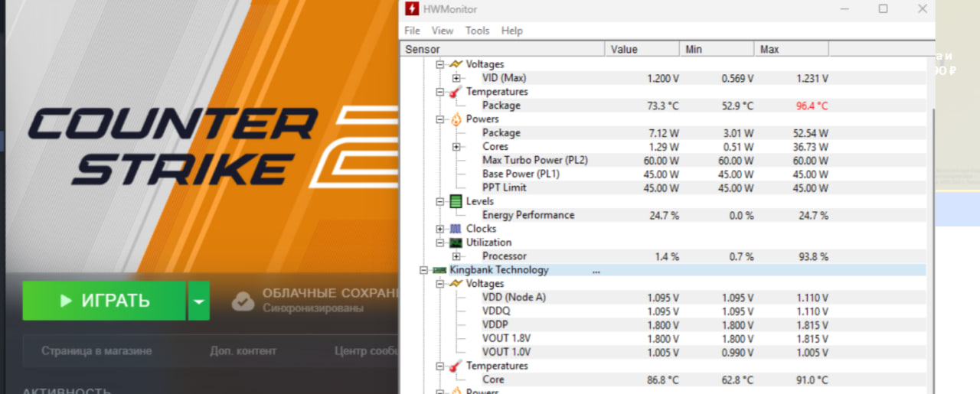This screenshot has height=394, width=980.
Task: Click the flame icon next to Powers
Action: click(x=456, y=119)
